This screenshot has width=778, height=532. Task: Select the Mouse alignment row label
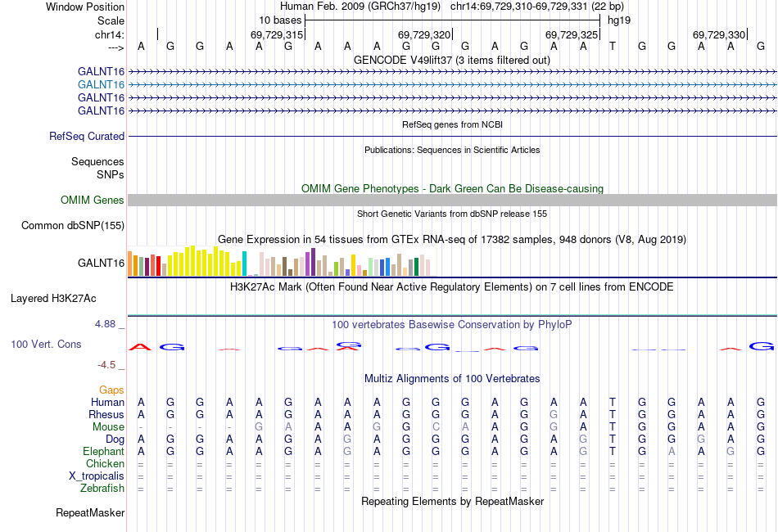(x=108, y=427)
